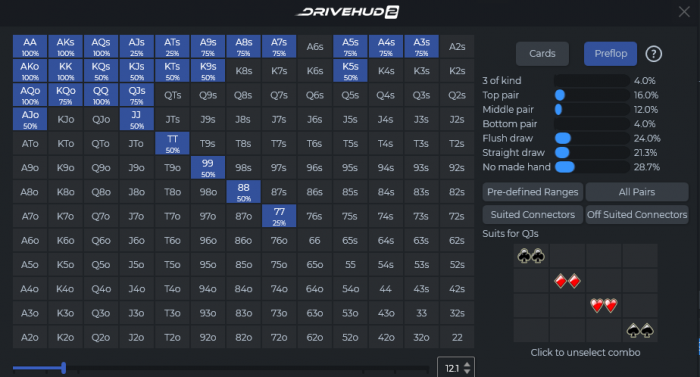Select the 22 hand cell
Image resolution: width=700 pixels, height=377 pixels.
(x=457, y=337)
